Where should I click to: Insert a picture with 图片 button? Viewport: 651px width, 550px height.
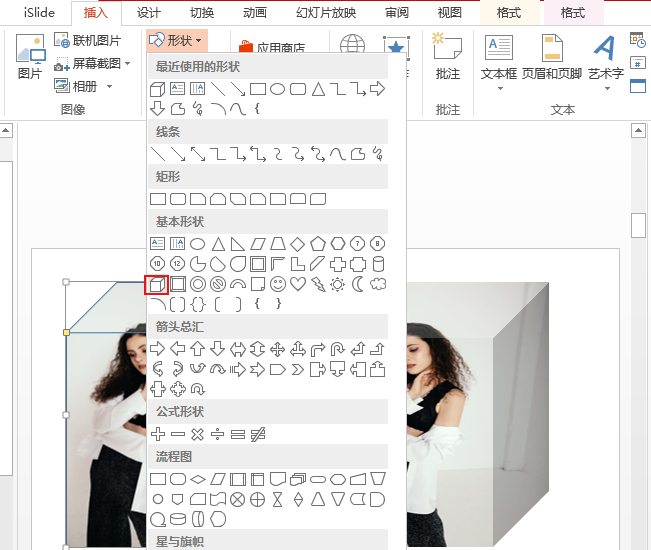[30, 57]
